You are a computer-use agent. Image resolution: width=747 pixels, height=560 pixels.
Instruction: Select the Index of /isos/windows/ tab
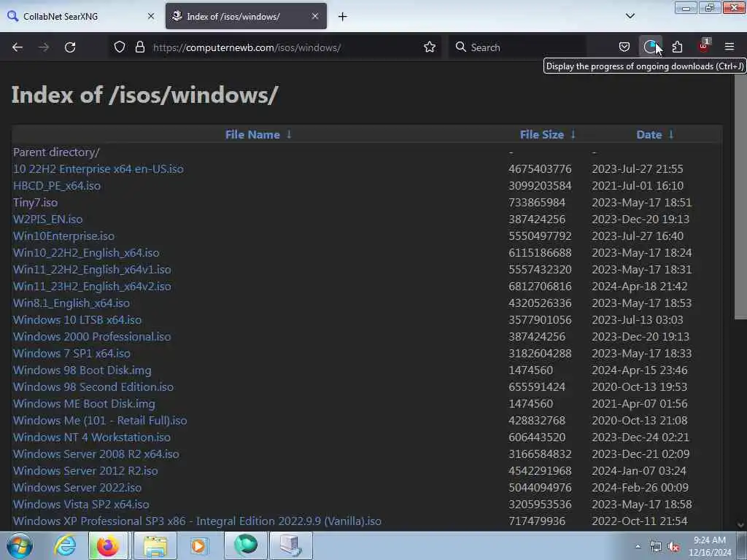[246, 16]
